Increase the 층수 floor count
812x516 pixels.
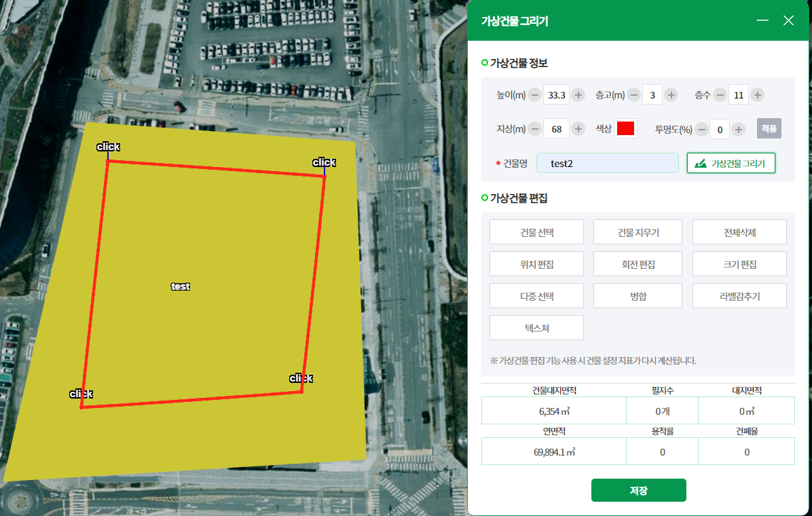757,95
